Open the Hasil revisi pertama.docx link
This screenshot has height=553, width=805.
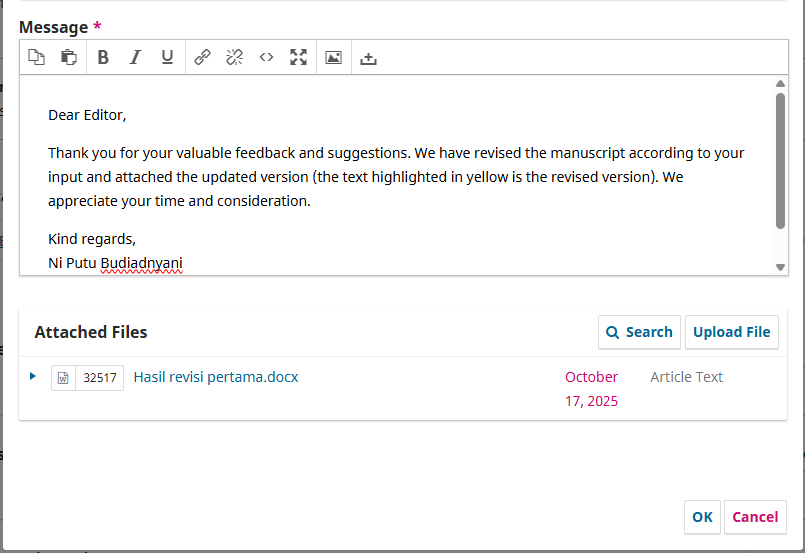tap(215, 377)
